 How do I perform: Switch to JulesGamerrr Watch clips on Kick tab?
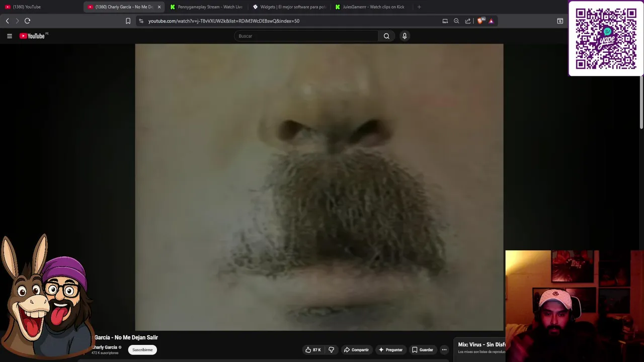click(x=371, y=7)
